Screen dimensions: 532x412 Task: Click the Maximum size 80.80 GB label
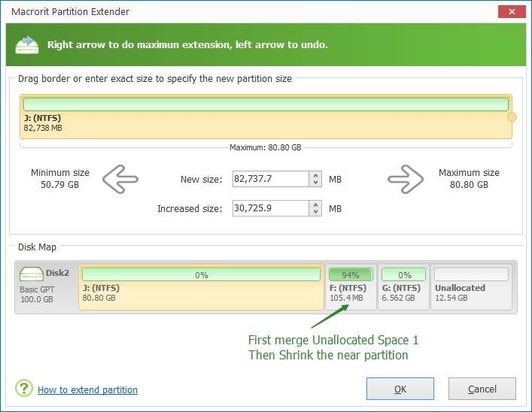tap(469, 179)
